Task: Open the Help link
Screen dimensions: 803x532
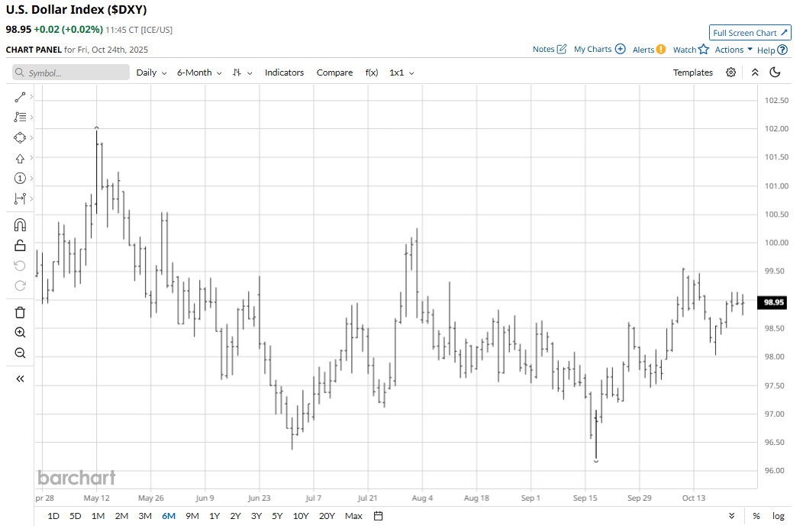Action: click(x=772, y=50)
